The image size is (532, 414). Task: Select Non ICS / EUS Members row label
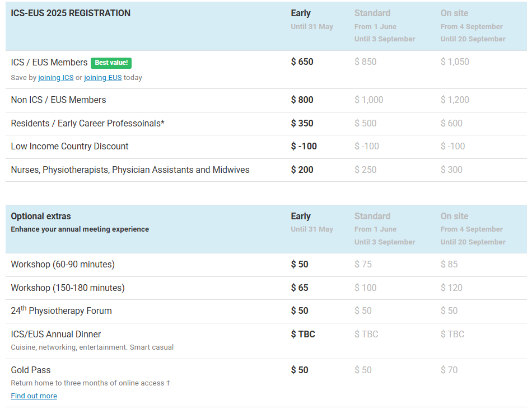pyautogui.click(x=58, y=100)
